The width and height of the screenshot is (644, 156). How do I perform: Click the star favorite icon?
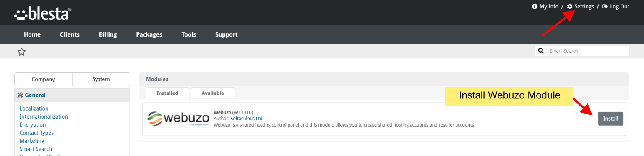point(21,52)
